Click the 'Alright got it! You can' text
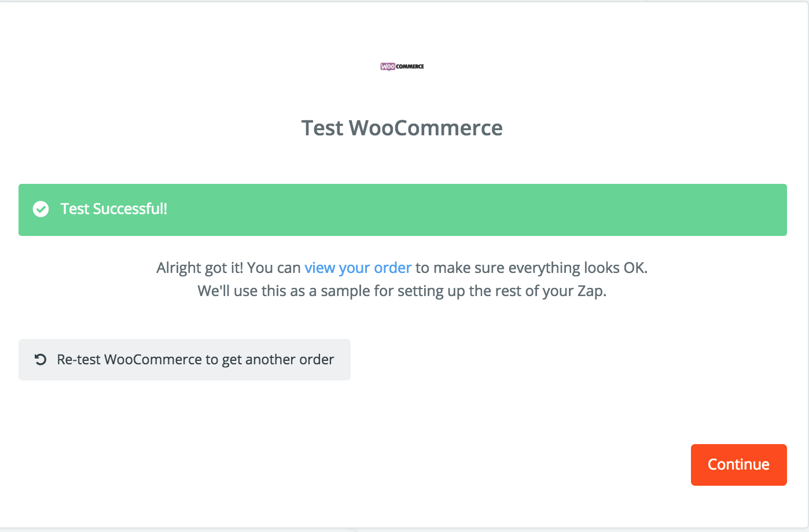 click(x=228, y=268)
